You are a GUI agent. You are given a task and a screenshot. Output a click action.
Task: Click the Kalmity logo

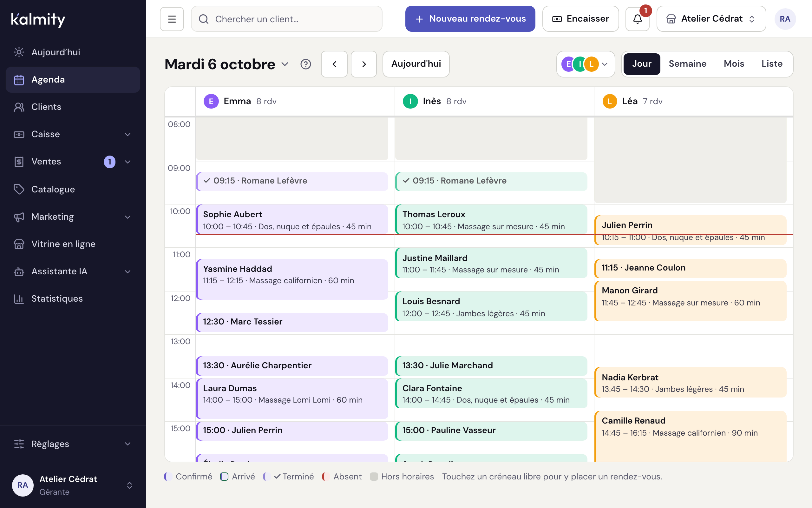click(38, 19)
